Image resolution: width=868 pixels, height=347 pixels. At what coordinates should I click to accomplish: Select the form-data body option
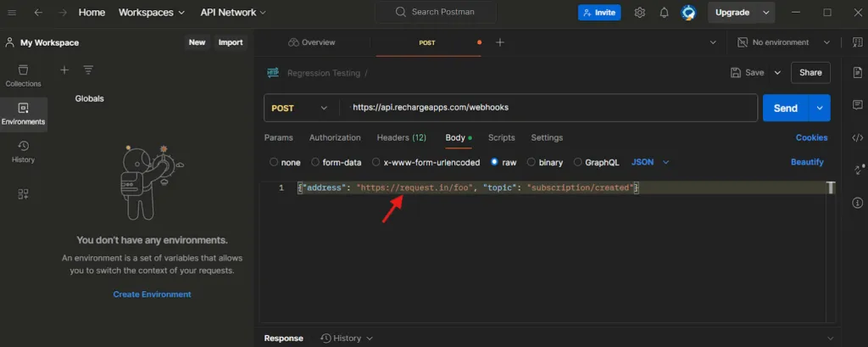(x=315, y=162)
